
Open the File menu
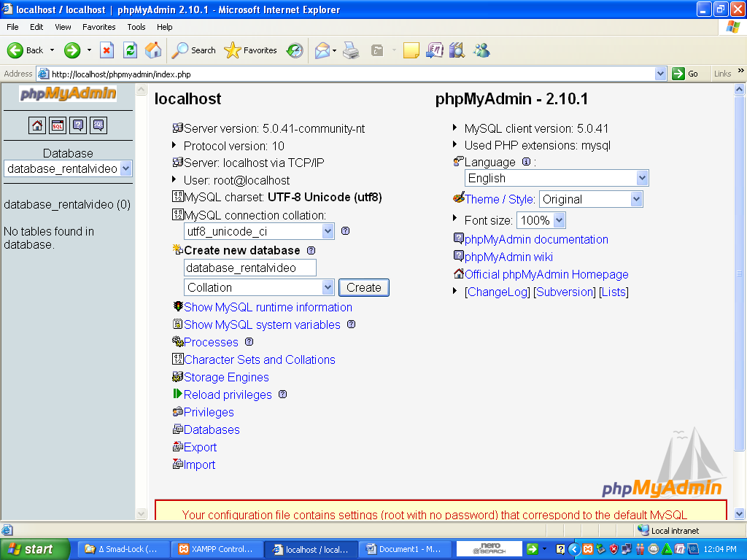coord(12,27)
